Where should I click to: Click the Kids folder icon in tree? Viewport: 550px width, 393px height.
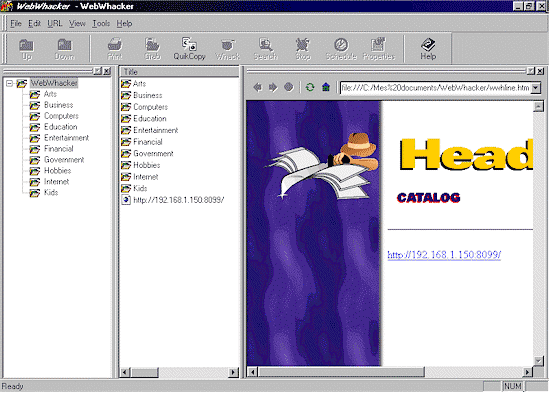pos(35,193)
